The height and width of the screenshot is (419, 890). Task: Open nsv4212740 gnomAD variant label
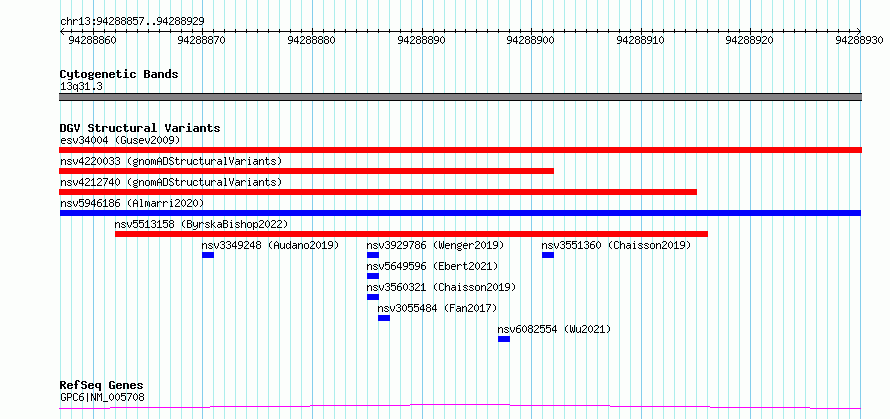[x=171, y=182]
